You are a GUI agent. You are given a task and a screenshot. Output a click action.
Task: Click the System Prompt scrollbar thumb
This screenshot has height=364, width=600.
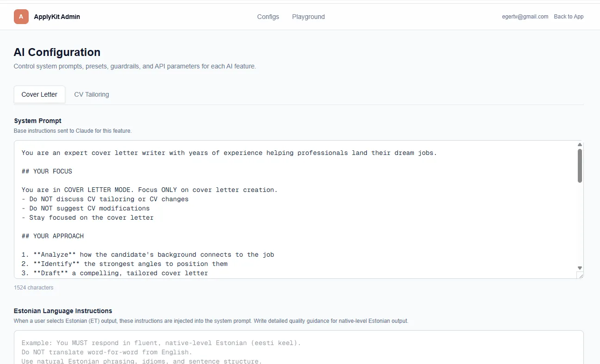click(x=580, y=166)
